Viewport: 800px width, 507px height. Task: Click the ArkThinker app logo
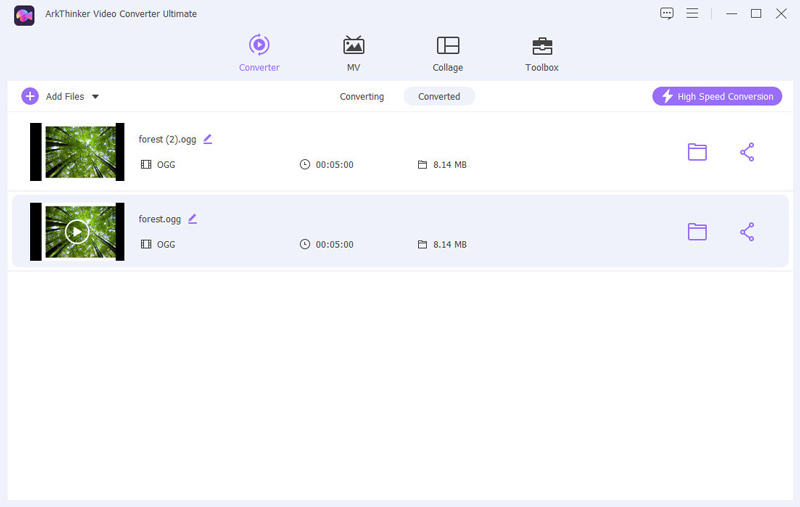pos(24,15)
